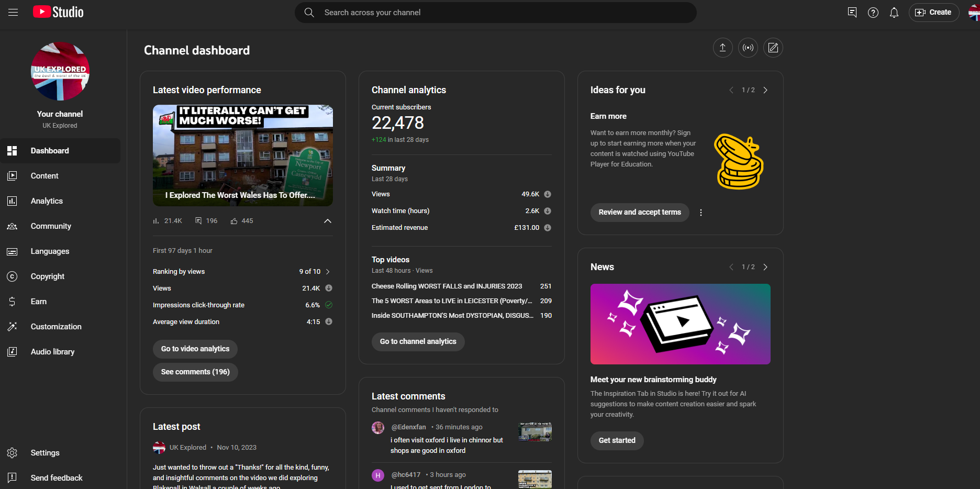Click Review and accept terms button
This screenshot has height=489, width=980.
tap(640, 212)
